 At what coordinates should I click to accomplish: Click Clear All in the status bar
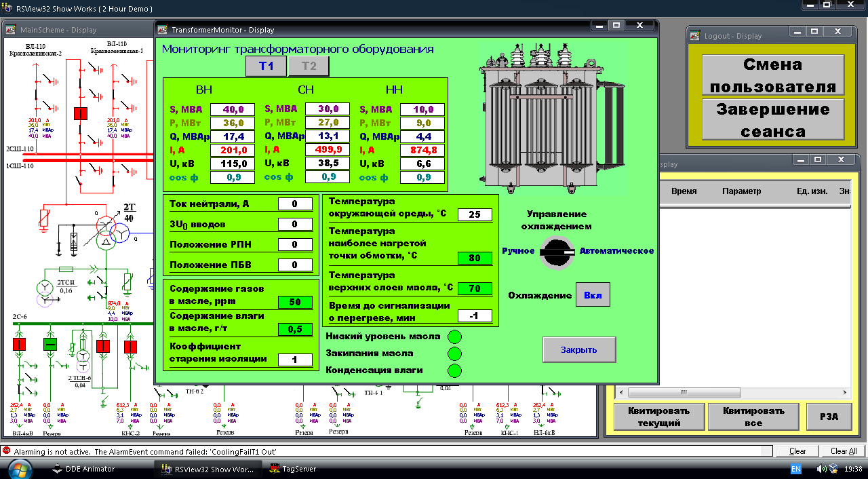(844, 451)
